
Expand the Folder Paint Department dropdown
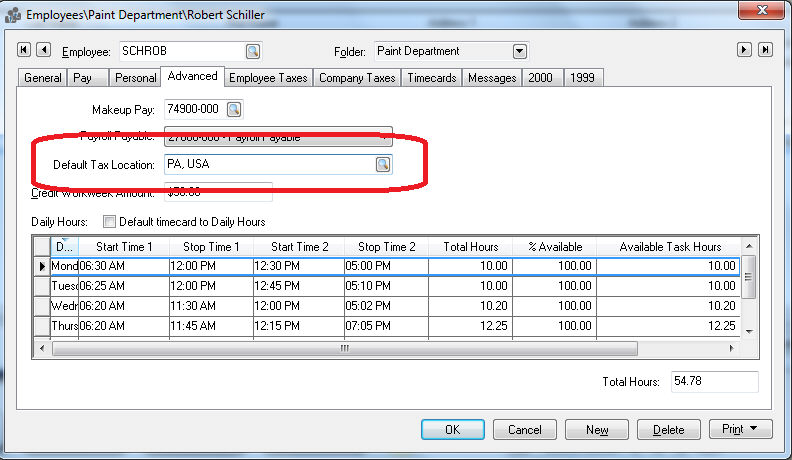(x=519, y=51)
